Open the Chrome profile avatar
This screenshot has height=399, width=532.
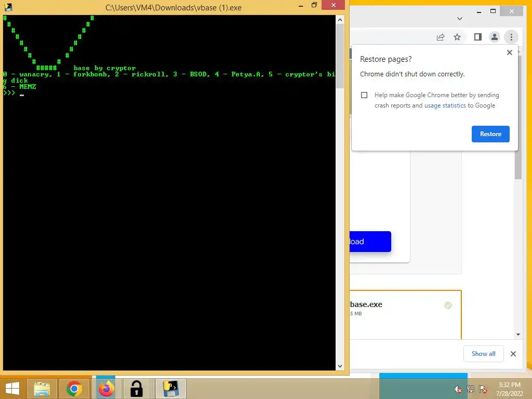click(x=495, y=37)
